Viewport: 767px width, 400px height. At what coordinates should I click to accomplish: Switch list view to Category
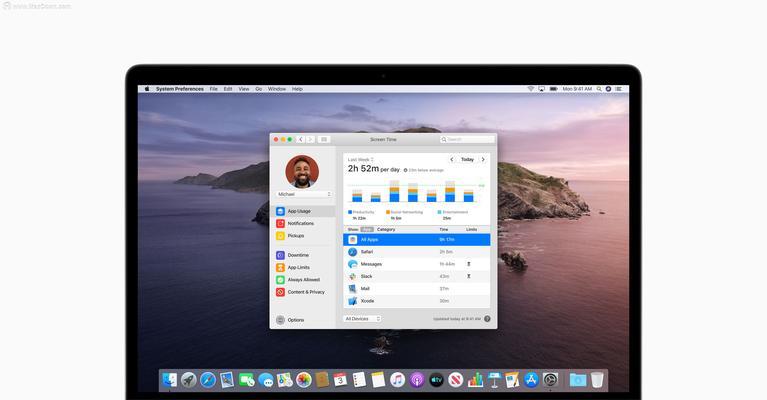coord(386,229)
